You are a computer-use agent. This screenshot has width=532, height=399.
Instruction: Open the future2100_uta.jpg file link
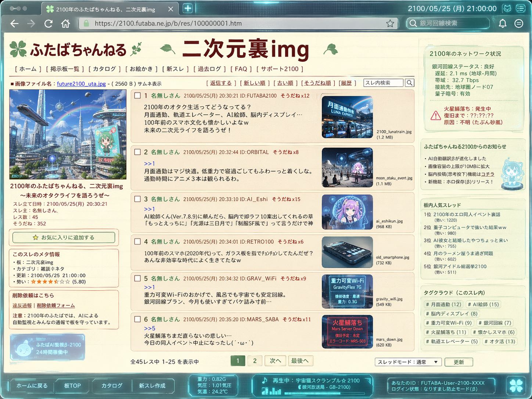[x=81, y=84]
